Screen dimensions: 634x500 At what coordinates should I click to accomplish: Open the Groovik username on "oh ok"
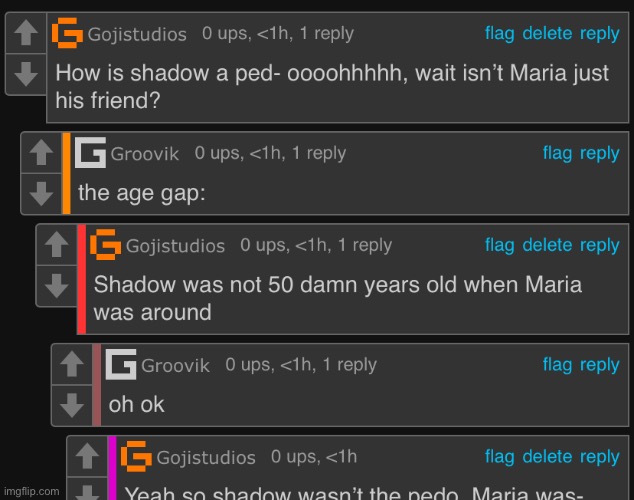click(x=175, y=365)
